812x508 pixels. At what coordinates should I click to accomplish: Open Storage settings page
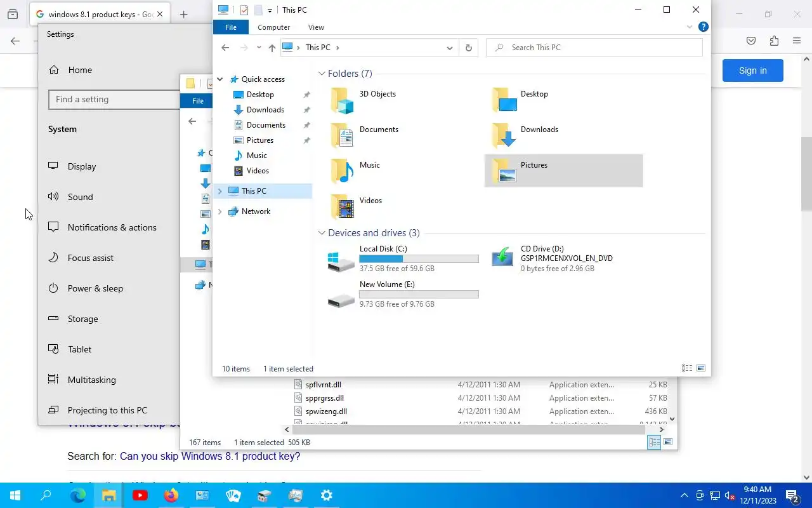(x=82, y=319)
